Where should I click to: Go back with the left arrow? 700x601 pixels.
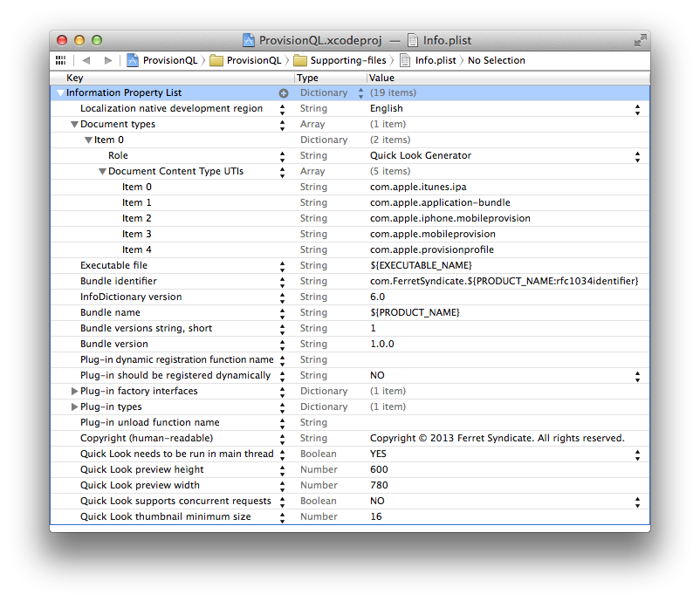click(x=86, y=60)
